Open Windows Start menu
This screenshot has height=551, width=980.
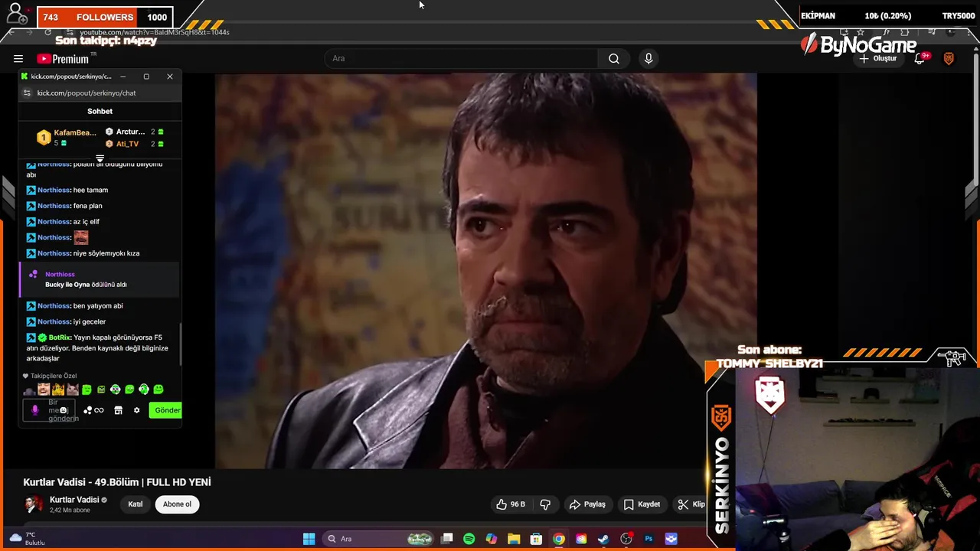coord(309,539)
